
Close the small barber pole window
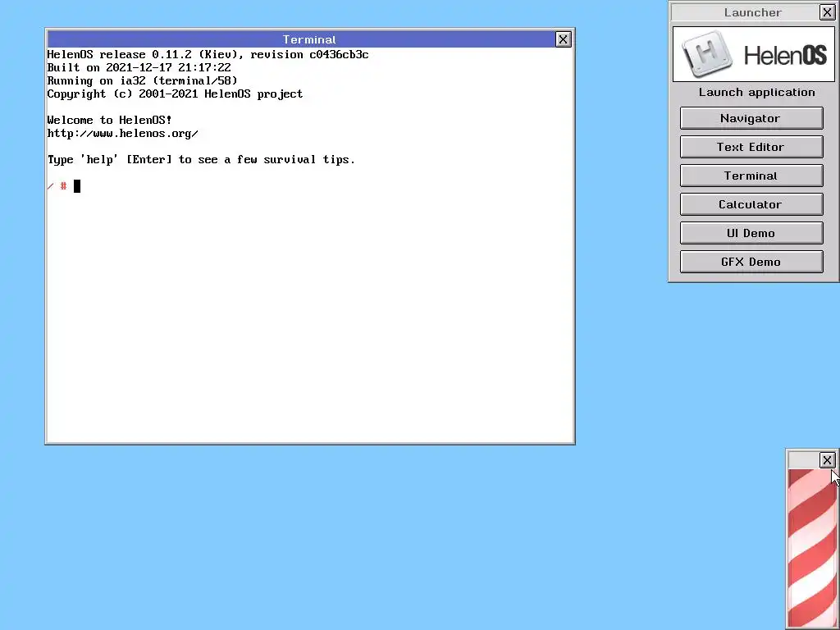[827, 460]
